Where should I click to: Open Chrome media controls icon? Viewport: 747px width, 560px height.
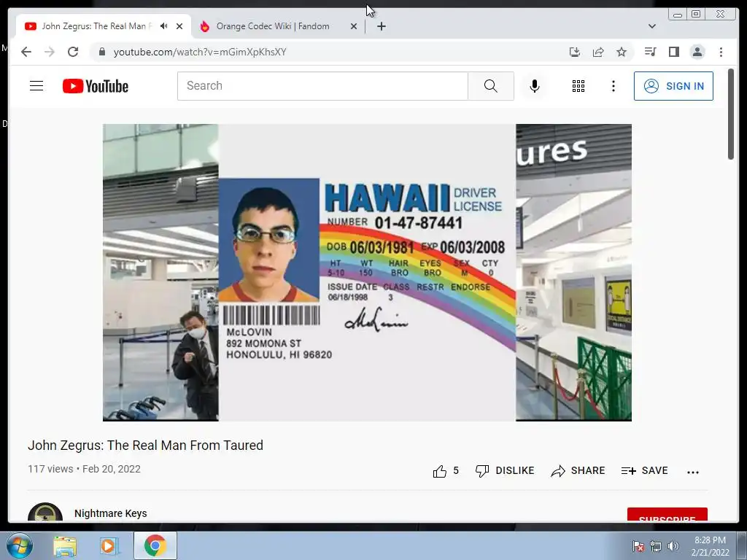tap(650, 52)
